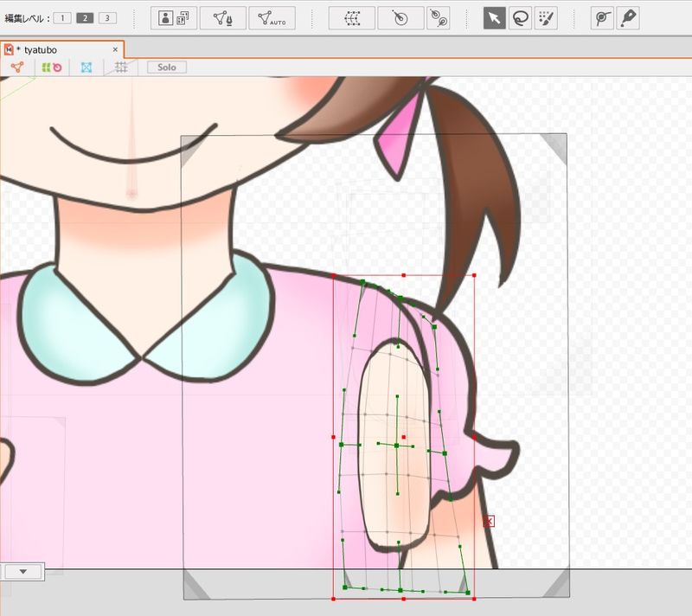Switch to the tyatubo document tab
This screenshot has height=616, width=692.
[x=41, y=49]
